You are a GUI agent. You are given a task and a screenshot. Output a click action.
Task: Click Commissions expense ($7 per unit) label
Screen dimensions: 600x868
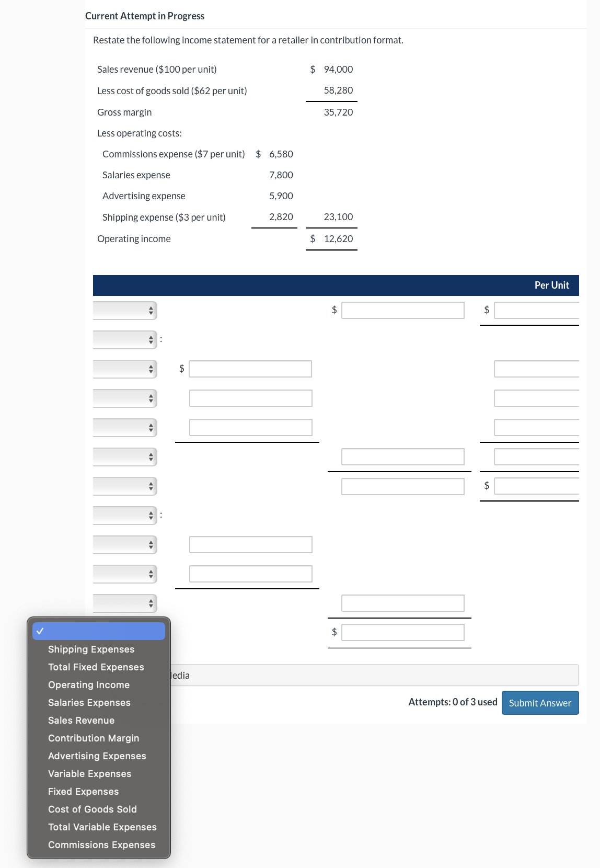[174, 154]
